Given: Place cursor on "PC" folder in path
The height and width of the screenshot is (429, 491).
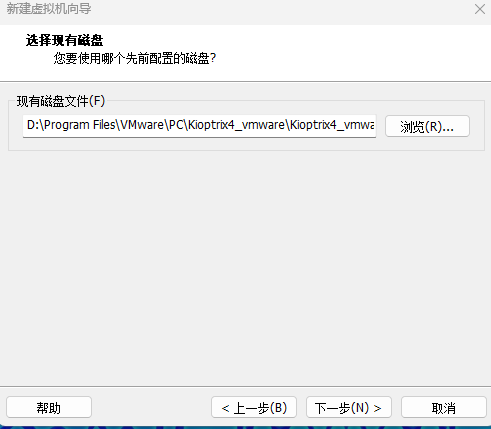Looking at the screenshot, I should pos(176,125).
